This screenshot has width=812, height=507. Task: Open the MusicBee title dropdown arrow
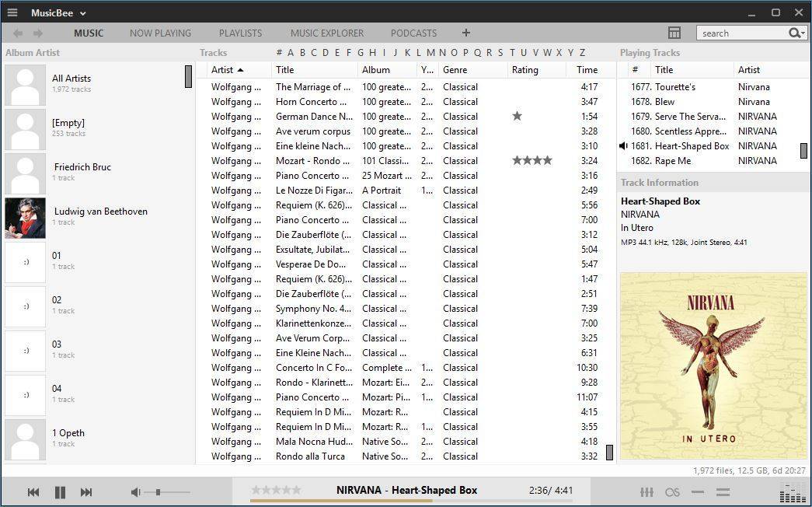click(83, 13)
